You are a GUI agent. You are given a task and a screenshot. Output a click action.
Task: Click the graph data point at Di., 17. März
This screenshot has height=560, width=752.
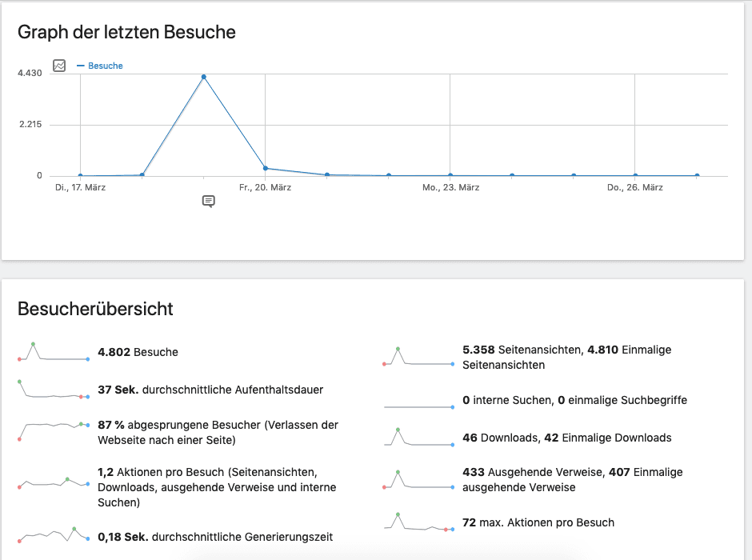(x=80, y=175)
